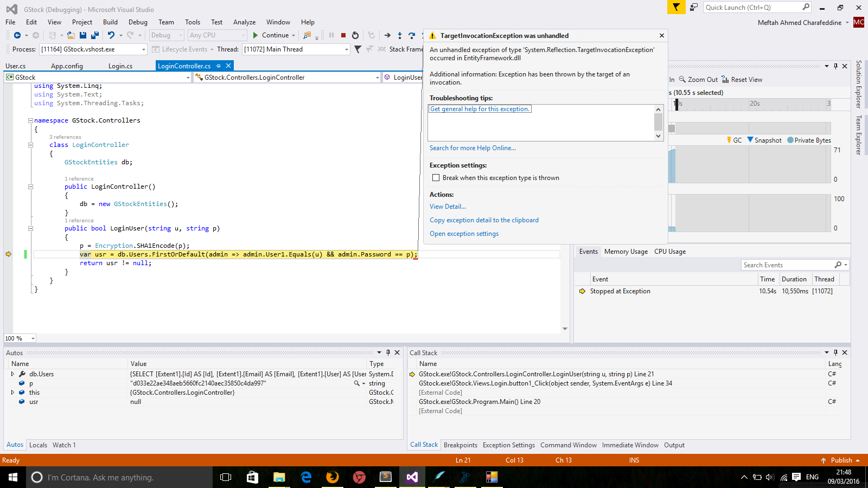The width and height of the screenshot is (868, 488).
Task: Collapse the namespace GStock.Controllers block
Action: pyautogui.click(x=30, y=120)
